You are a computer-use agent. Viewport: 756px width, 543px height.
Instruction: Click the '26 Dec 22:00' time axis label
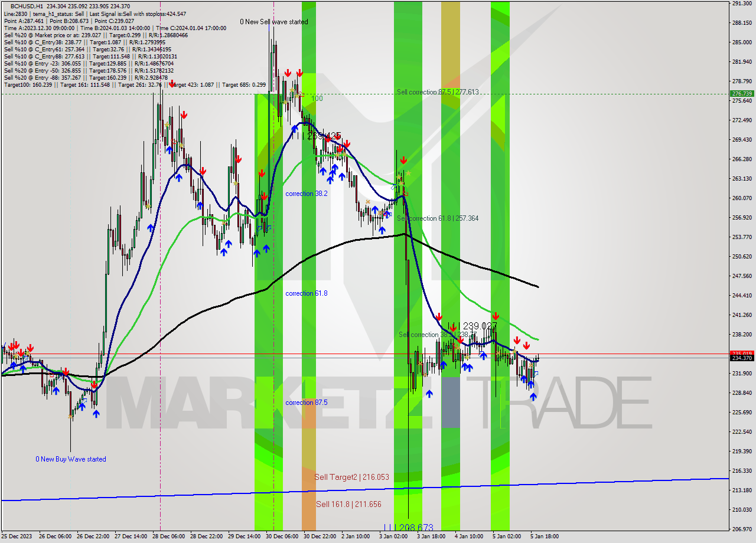(93, 537)
